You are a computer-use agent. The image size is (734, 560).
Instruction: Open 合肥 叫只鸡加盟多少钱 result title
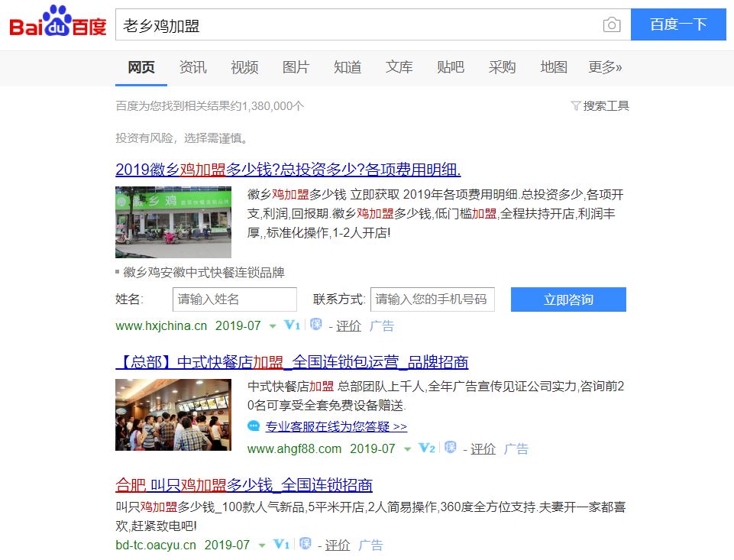[x=244, y=485]
